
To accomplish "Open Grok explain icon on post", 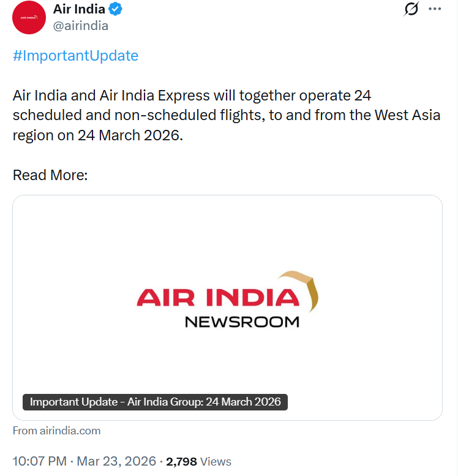I will tap(411, 9).
